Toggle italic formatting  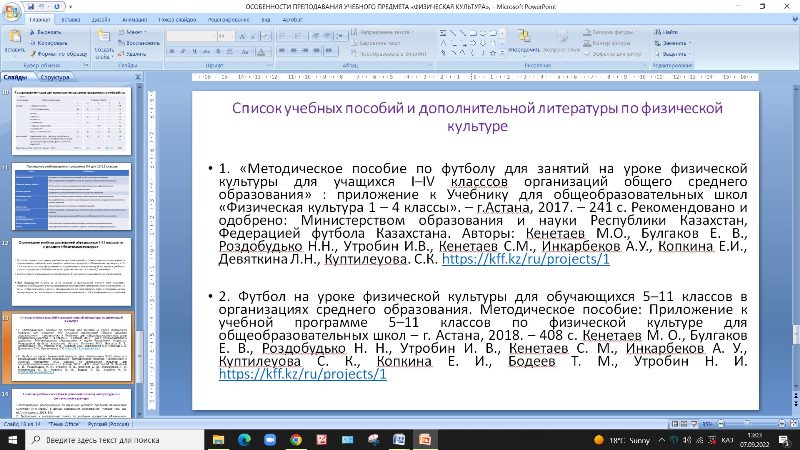[x=183, y=52]
